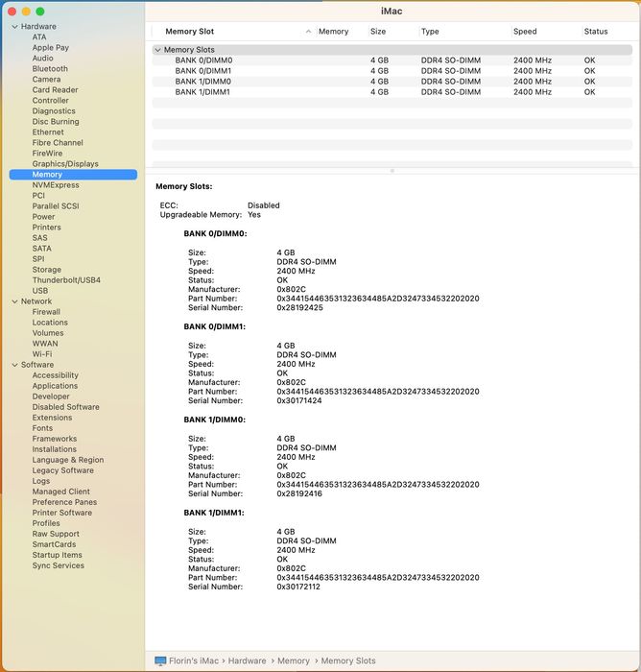This screenshot has width=641, height=672.
Task: Click the Speed column header
Action: tap(525, 32)
